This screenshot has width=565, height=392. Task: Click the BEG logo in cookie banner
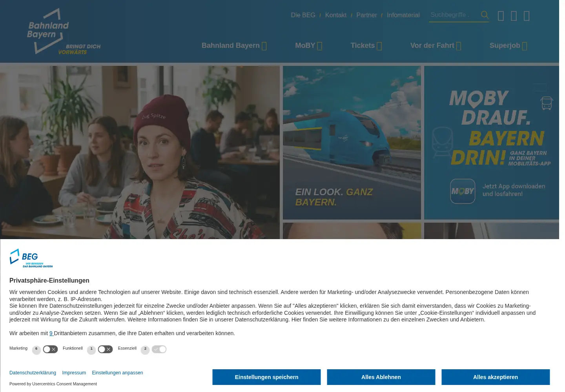pyautogui.click(x=31, y=258)
